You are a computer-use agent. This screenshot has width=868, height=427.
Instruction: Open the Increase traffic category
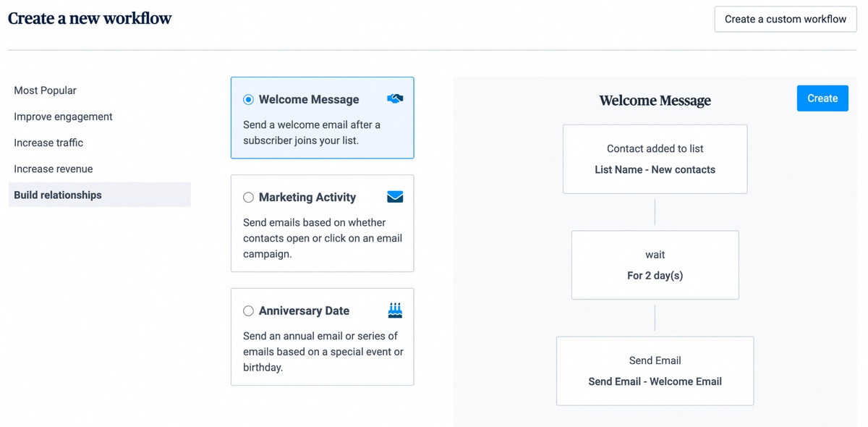(x=48, y=143)
